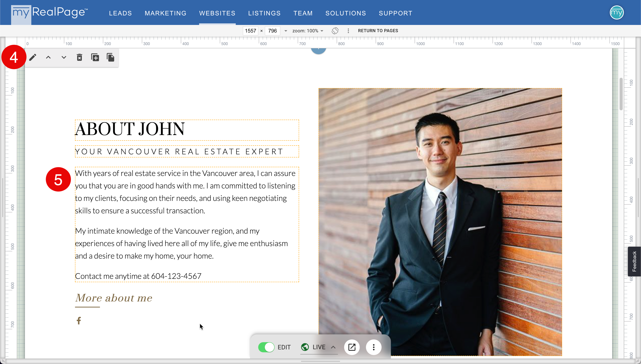Click the add duplicate section icon
Image resolution: width=641 pixels, height=364 pixels.
tap(95, 57)
